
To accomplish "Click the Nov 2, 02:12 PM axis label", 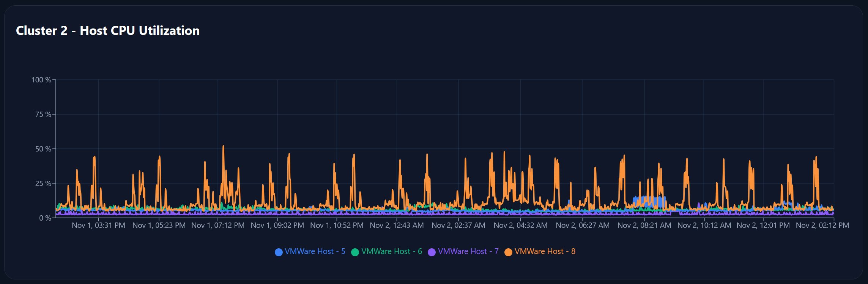I will coord(822,225).
